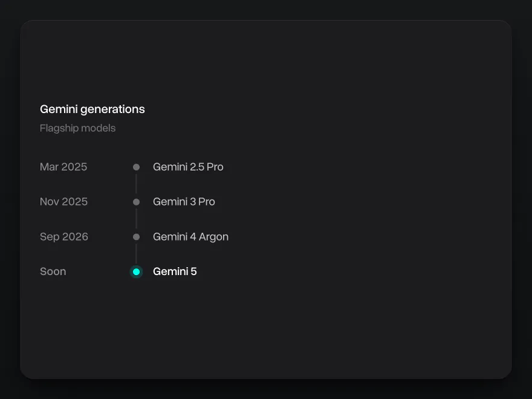Select the 'Gemini 4 Argon' label
This screenshot has width=532, height=399.
[190, 237]
